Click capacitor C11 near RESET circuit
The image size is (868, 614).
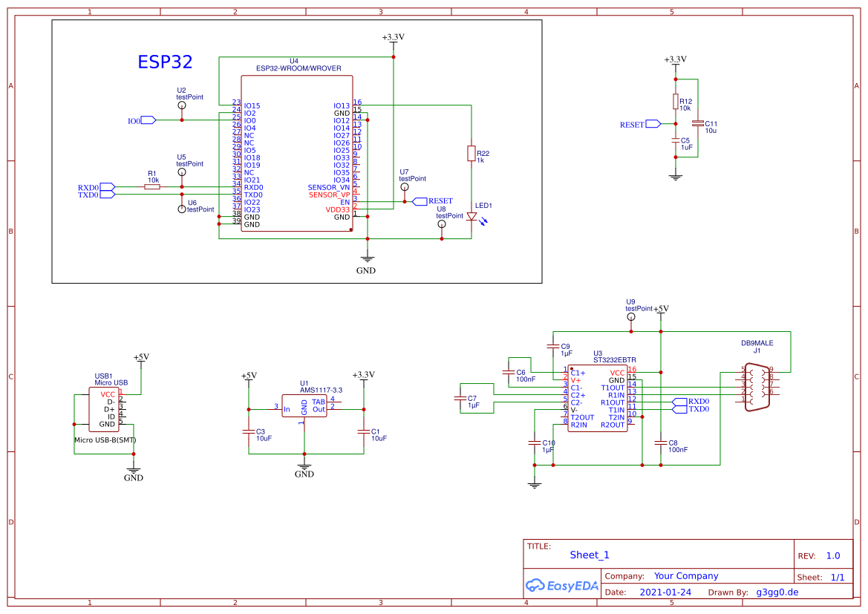696,123
